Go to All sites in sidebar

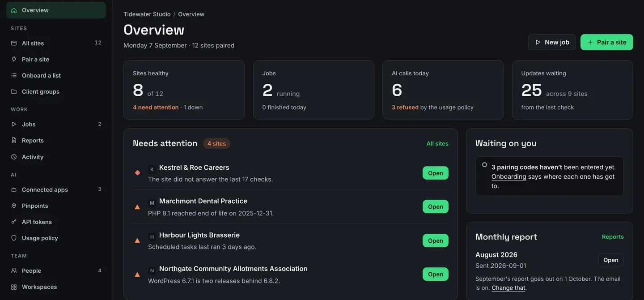pos(56,43)
